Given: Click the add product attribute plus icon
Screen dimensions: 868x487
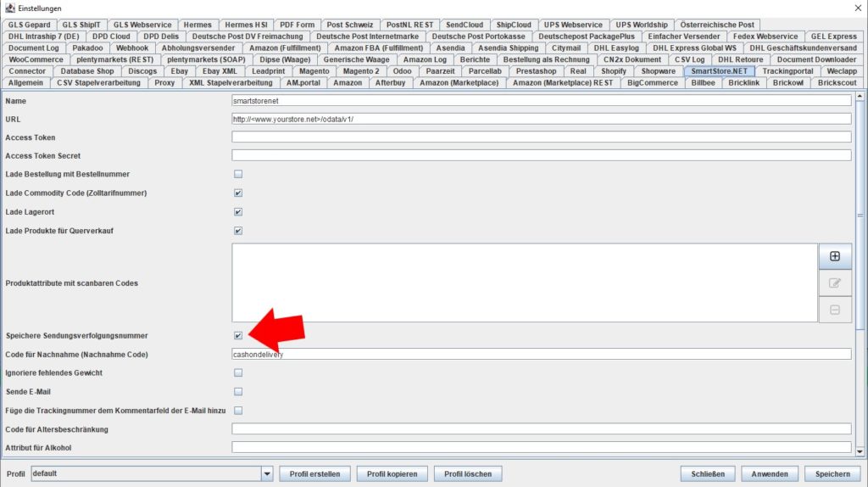Looking at the screenshot, I should pos(835,256).
